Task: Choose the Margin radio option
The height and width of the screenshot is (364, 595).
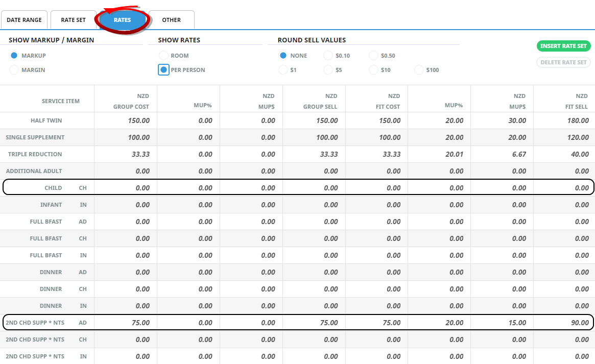Action: [x=14, y=70]
